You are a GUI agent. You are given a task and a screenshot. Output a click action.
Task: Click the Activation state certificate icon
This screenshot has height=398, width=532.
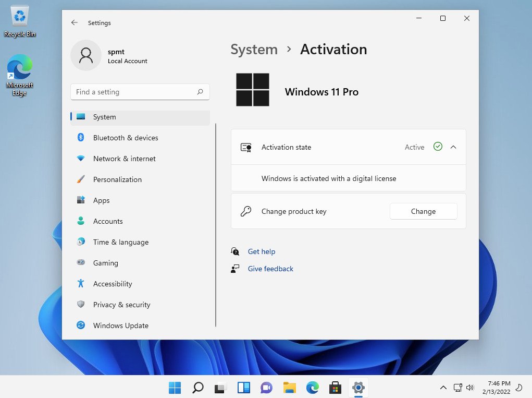246,148
